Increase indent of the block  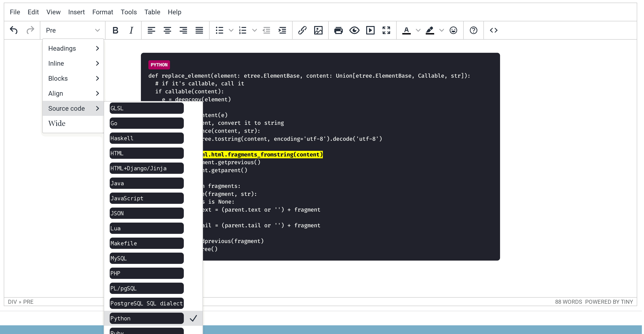[282, 30]
